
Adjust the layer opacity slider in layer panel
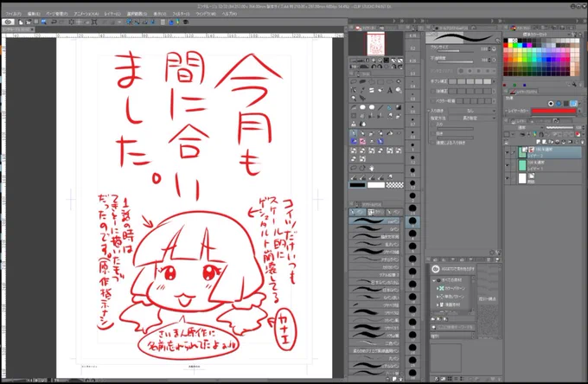[559, 127]
